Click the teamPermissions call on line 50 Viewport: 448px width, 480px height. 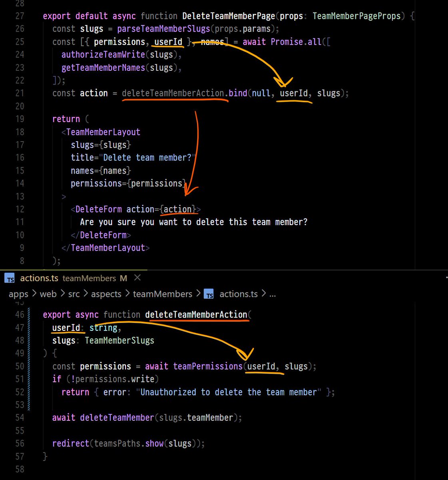tap(208, 366)
